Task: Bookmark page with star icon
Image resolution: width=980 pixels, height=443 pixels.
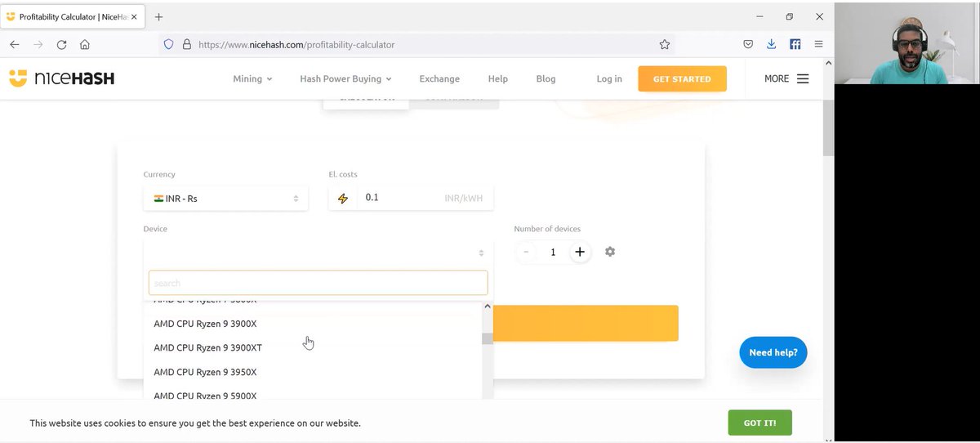Action: coord(664,44)
